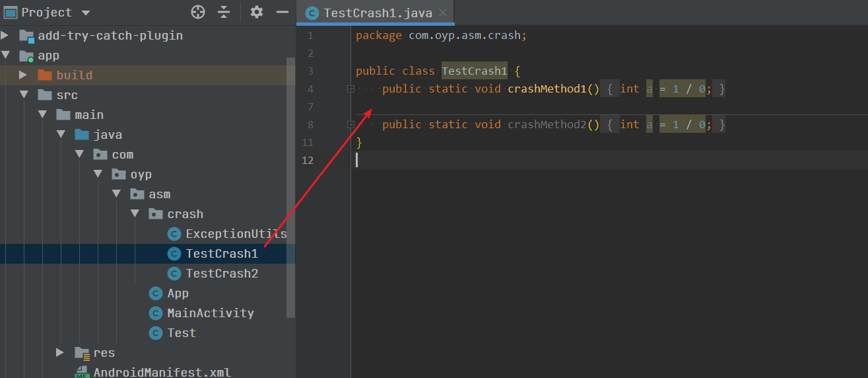Click the Project tree vertical scrollbar

tap(290, 188)
